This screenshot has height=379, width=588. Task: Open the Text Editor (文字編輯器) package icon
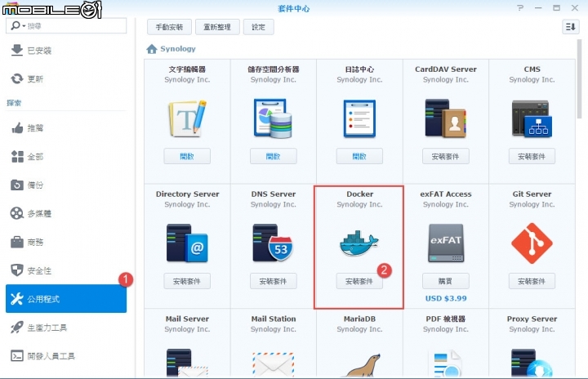(187, 118)
